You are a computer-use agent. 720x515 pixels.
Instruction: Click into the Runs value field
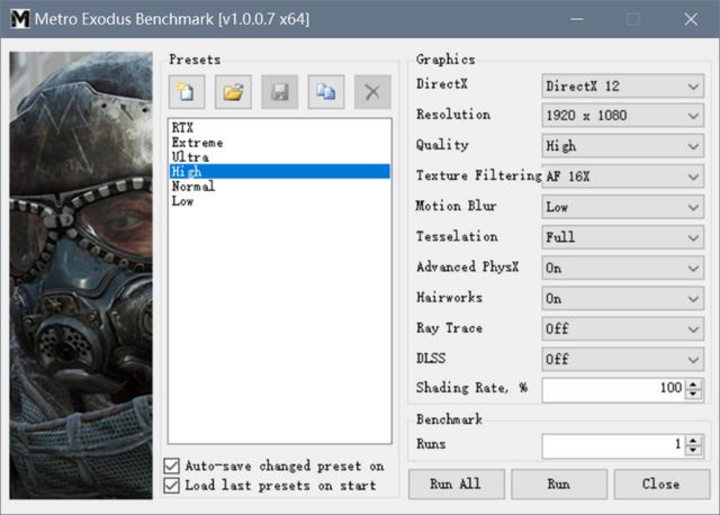coord(614,446)
